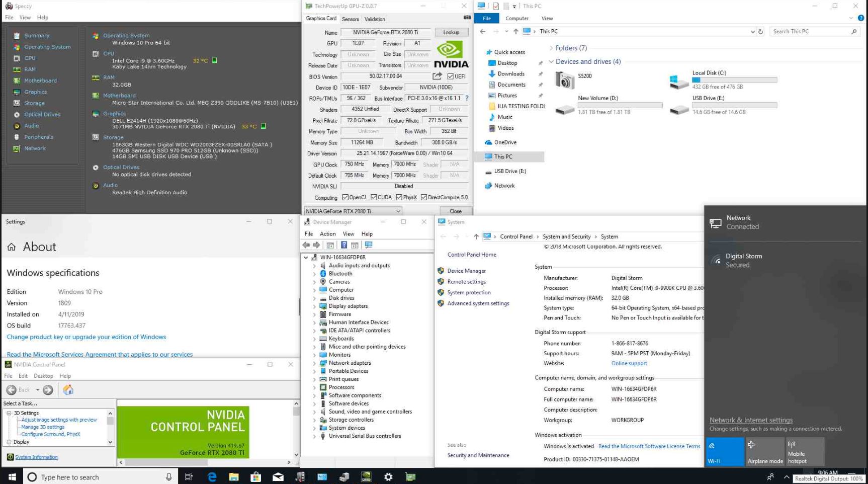Screen dimensions: 868x484
Task: Expand the Folders (7) group in This PC
Action: (551, 48)
